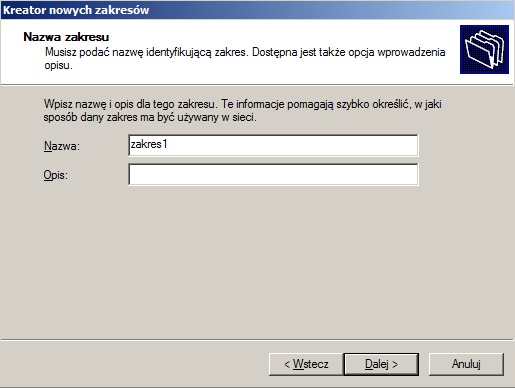Click the Nazwa zakresu heading
This screenshot has width=515, height=388.
[66, 37]
